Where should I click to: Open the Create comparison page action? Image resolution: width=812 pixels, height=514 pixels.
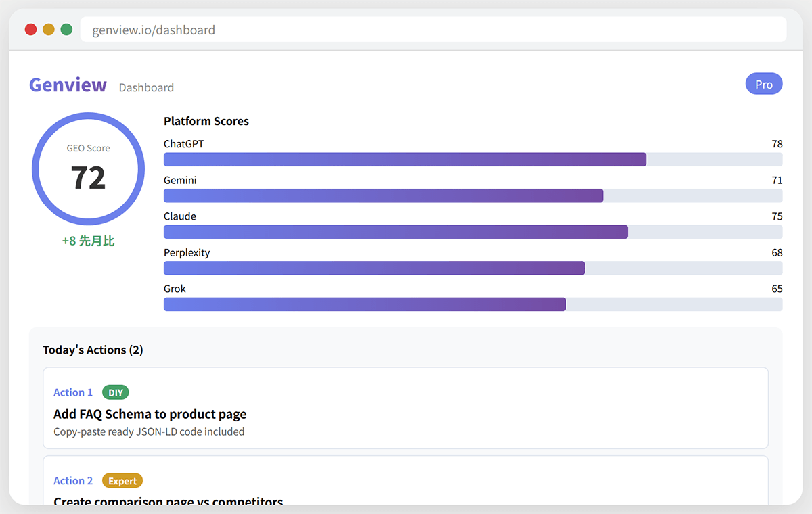(x=405, y=499)
